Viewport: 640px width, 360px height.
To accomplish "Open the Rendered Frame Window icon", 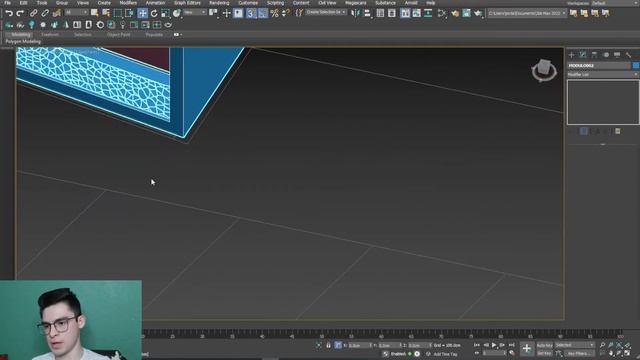I will 467,13.
